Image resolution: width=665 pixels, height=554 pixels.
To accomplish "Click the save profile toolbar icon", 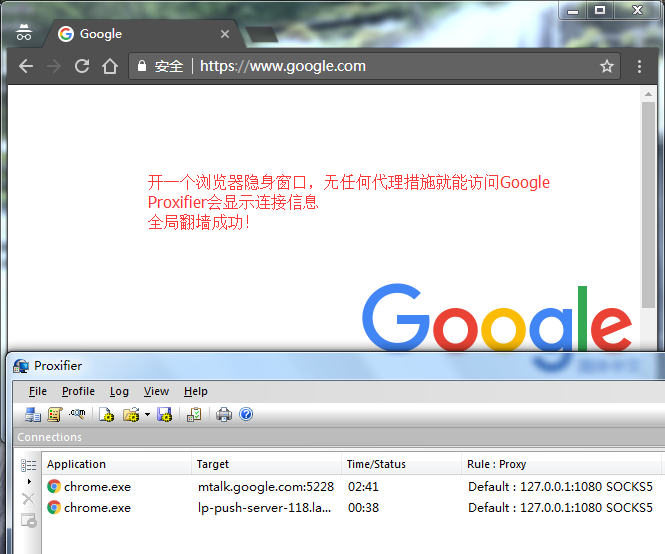I will pos(165,414).
